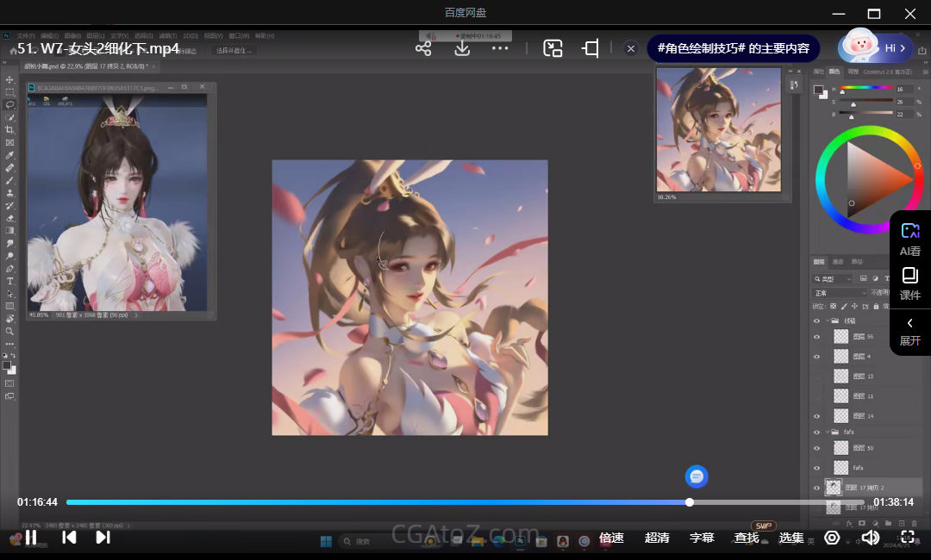Toggle visibility of layer 图层 56
931x560 pixels.
tap(817, 337)
